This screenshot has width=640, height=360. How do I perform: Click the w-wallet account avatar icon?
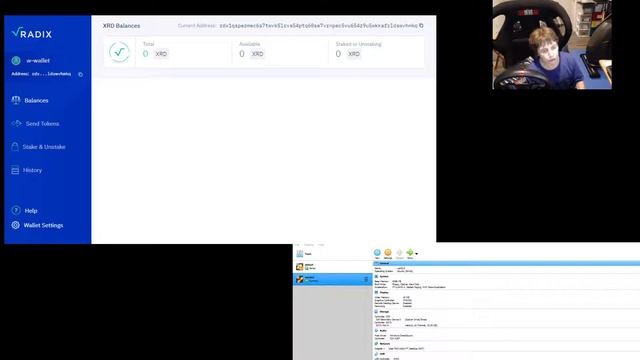click(x=16, y=61)
